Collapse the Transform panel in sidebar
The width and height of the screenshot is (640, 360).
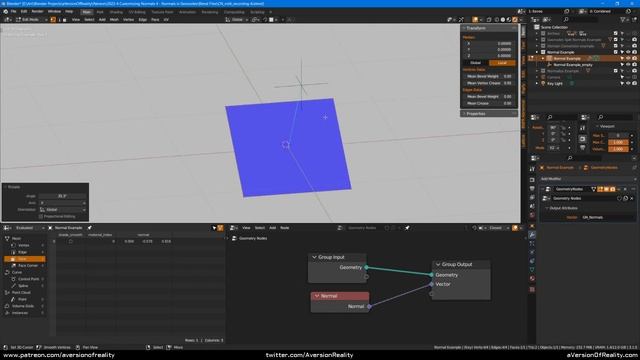[x=476, y=28]
